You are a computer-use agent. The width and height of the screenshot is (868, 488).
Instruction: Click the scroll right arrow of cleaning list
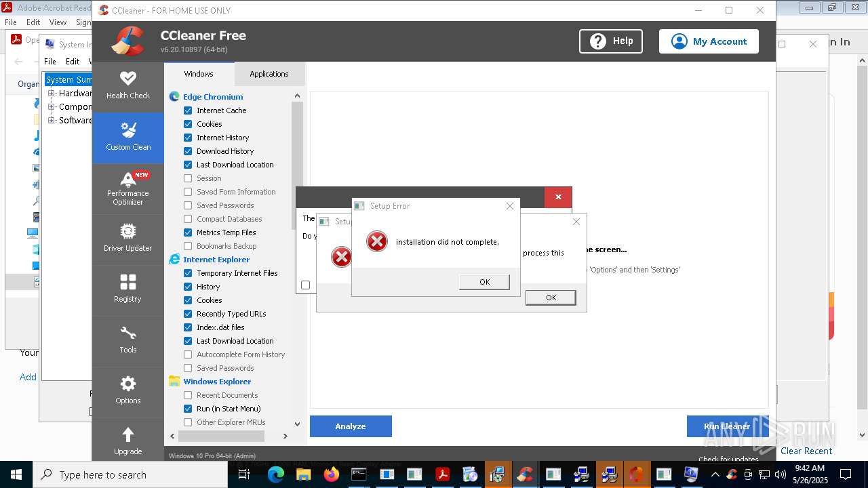click(285, 436)
